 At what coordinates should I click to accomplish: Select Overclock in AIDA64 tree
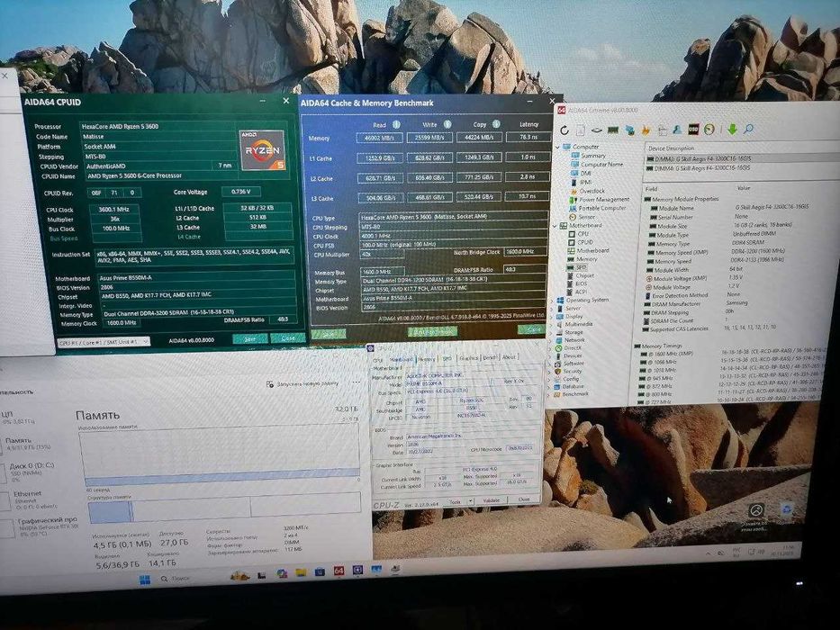[x=592, y=191]
